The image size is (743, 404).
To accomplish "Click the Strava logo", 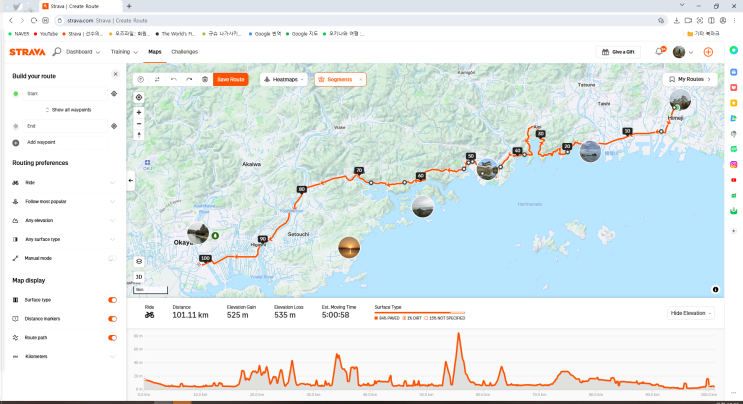I will 27,52.
